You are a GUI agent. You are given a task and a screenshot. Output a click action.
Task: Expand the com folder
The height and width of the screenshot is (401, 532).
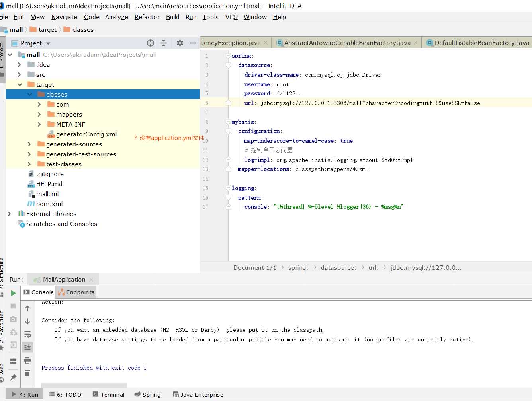[39, 104]
